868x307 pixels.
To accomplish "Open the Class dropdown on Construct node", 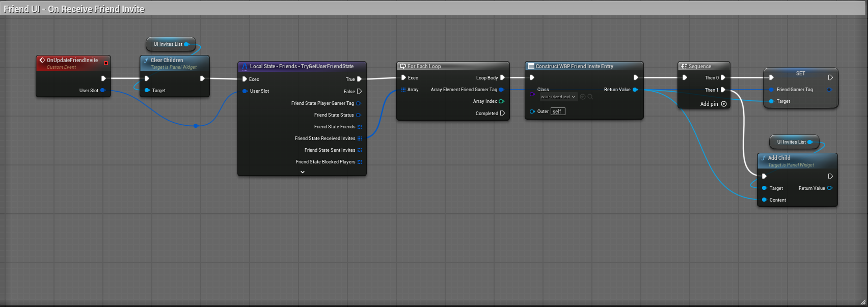I will coord(558,97).
